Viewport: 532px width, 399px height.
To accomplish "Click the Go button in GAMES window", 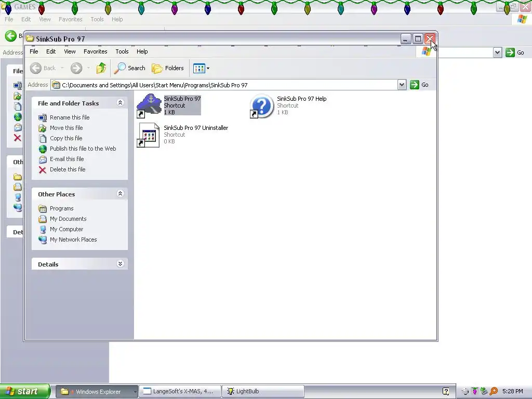I will coord(515,52).
